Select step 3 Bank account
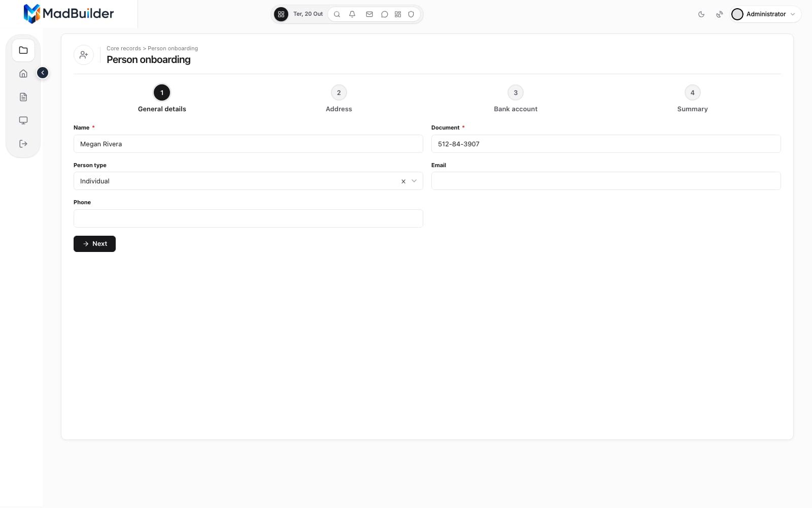This screenshot has height=508, width=812. (516, 99)
